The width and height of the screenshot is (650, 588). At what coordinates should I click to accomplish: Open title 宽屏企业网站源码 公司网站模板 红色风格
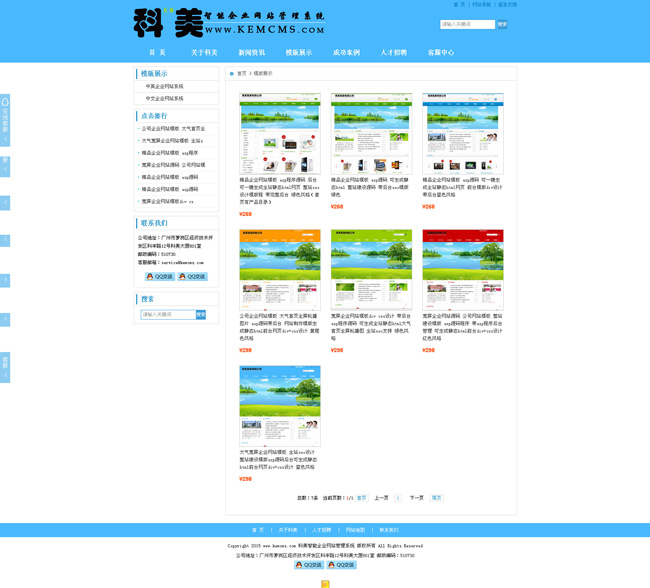tap(463, 327)
